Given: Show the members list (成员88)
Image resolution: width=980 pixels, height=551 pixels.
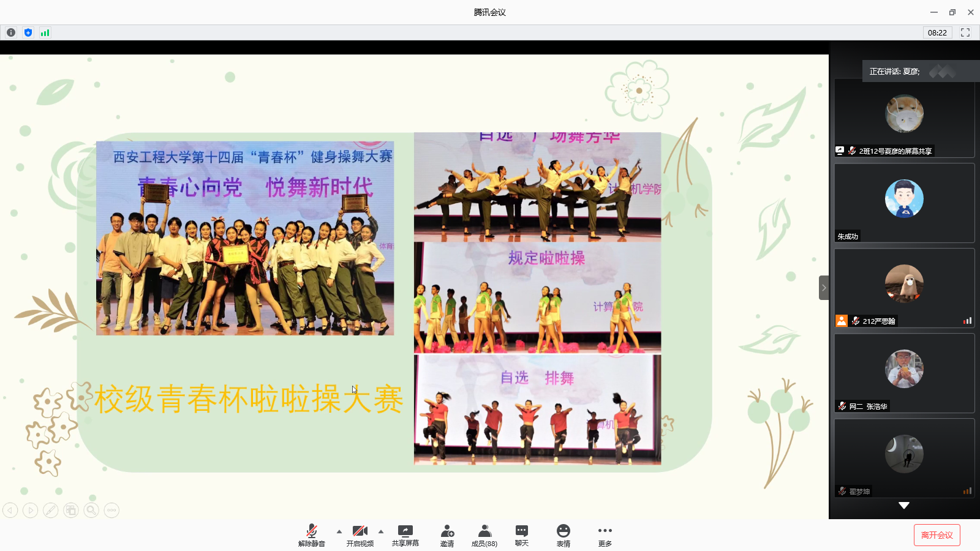Looking at the screenshot, I should point(484,534).
